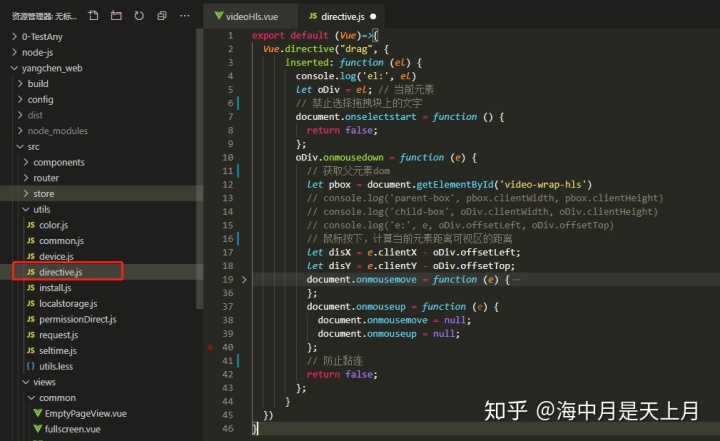Click 'onselectstart' on line 7
The image size is (720, 441).
[x=381, y=117]
